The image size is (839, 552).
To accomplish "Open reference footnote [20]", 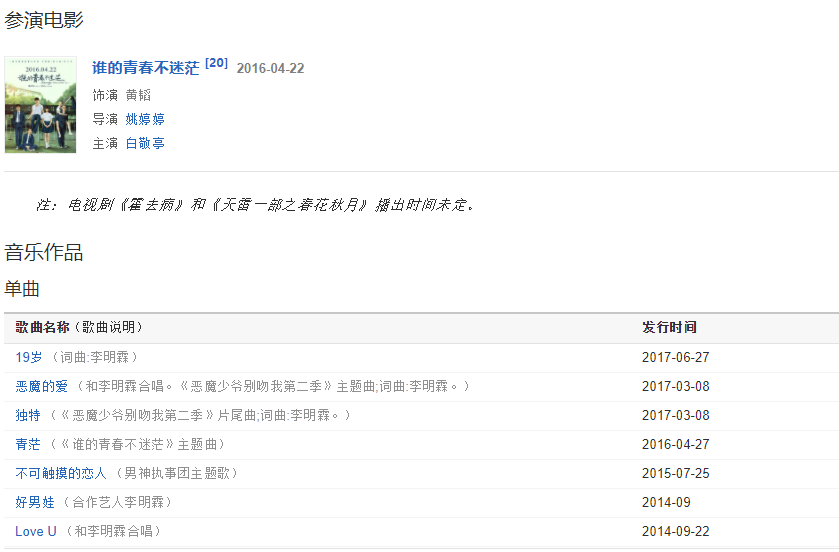I will 216,63.
